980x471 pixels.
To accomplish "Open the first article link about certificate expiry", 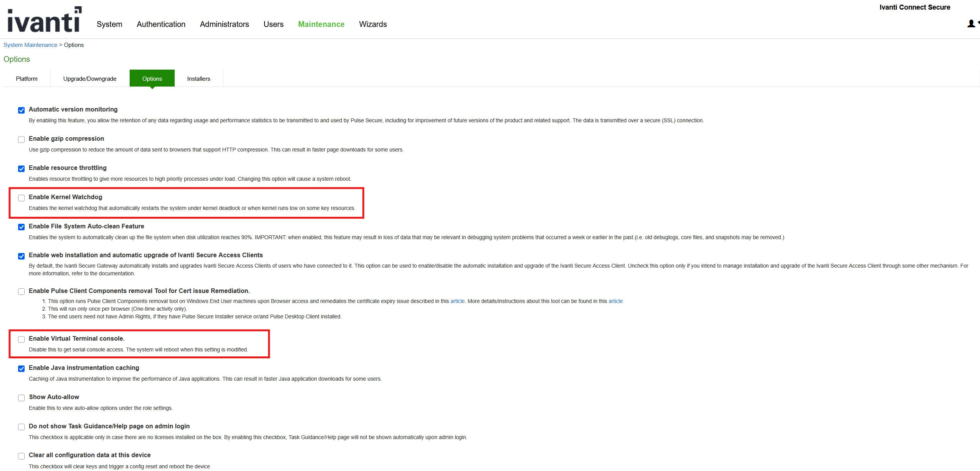I will point(457,301).
